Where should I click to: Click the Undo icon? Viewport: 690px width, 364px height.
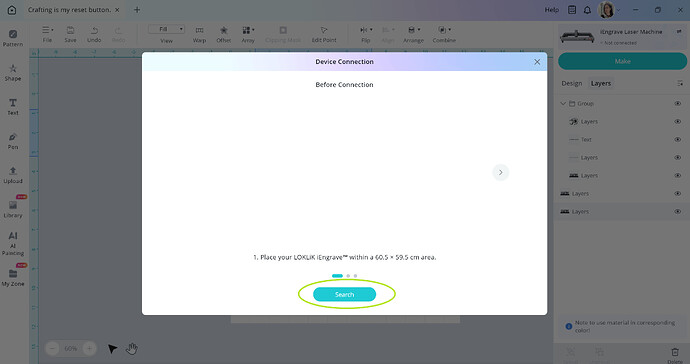coord(94,34)
